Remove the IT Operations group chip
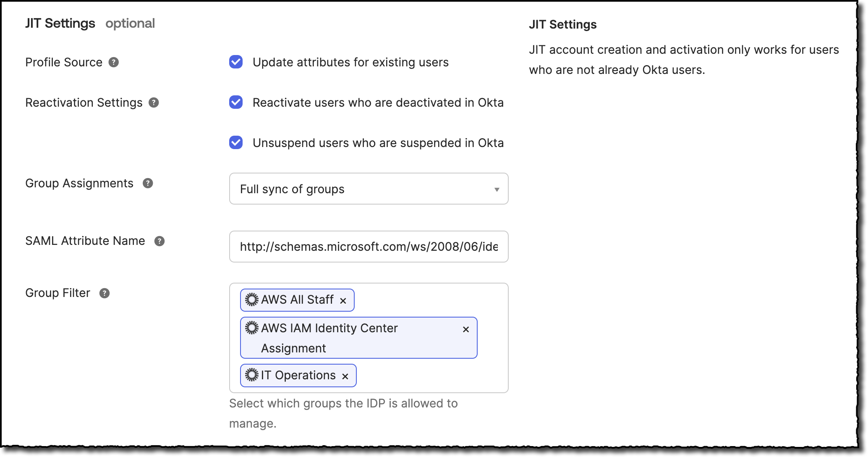868x457 pixels. [x=345, y=375]
